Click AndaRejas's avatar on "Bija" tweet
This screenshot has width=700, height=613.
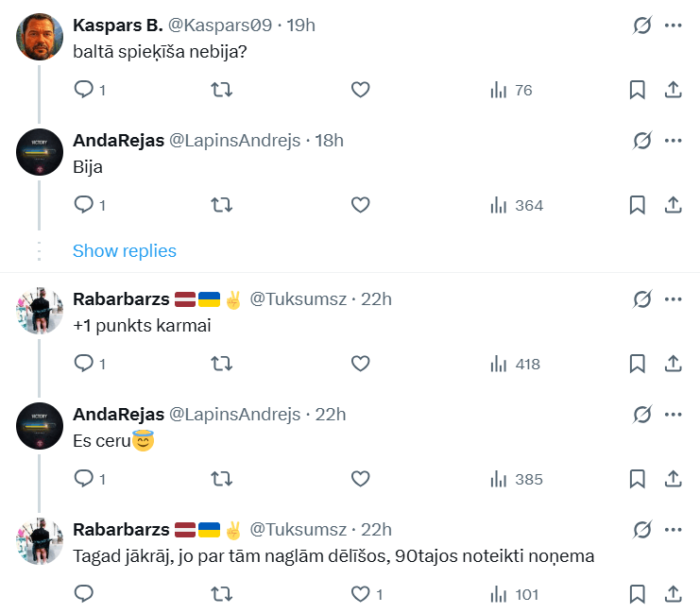coord(40,151)
